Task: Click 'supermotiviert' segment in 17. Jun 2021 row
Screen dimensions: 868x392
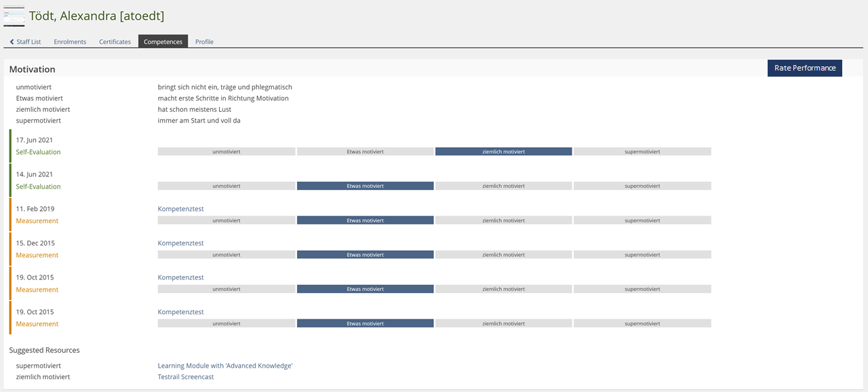Action: click(642, 152)
